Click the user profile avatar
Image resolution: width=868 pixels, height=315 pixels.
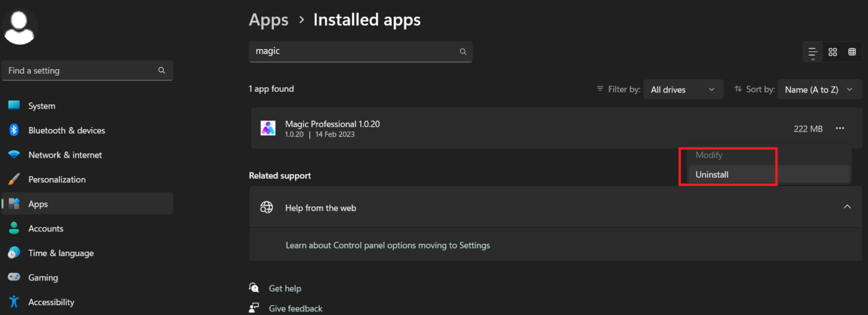point(19,26)
